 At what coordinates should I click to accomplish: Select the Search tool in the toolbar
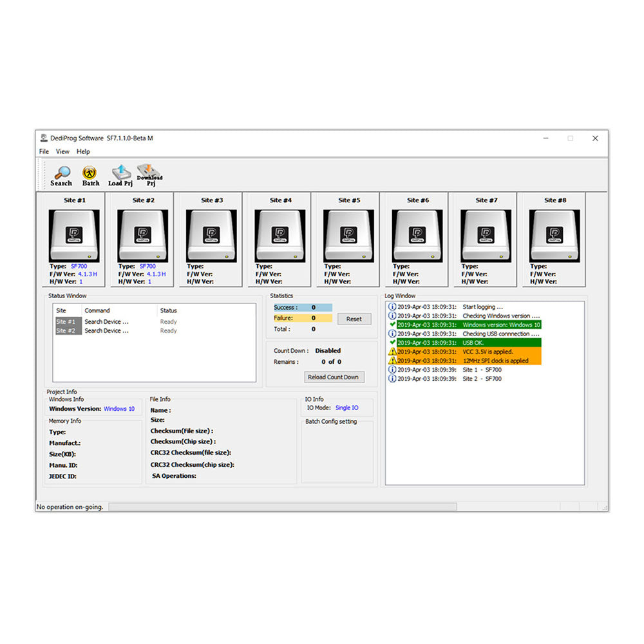point(61,173)
